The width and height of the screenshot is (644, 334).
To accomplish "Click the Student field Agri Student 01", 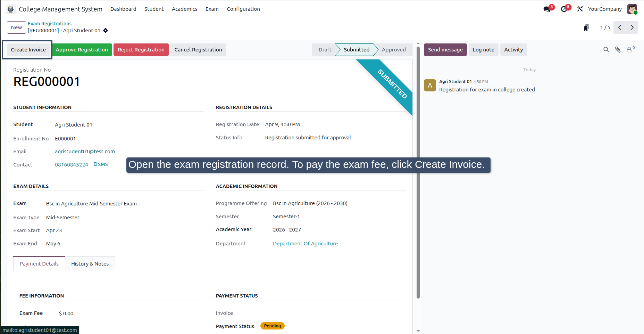I will tap(74, 125).
